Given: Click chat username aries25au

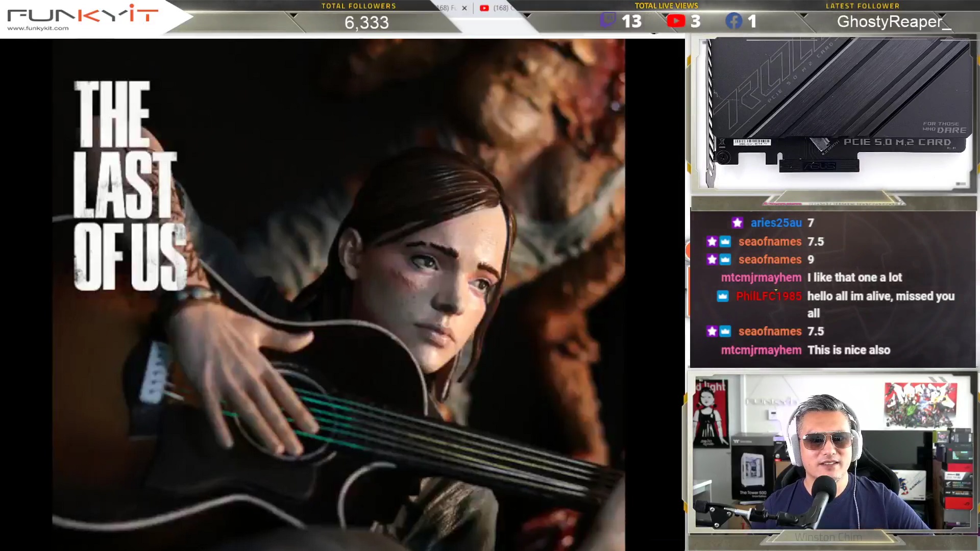Looking at the screenshot, I should coord(776,223).
